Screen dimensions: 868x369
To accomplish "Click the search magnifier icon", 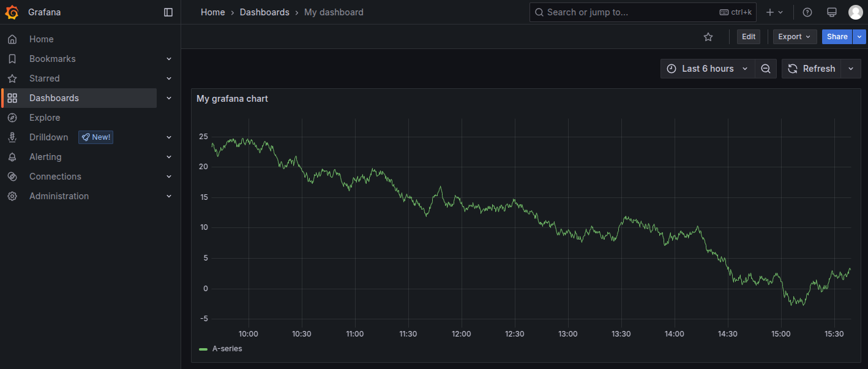I will pyautogui.click(x=539, y=12).
